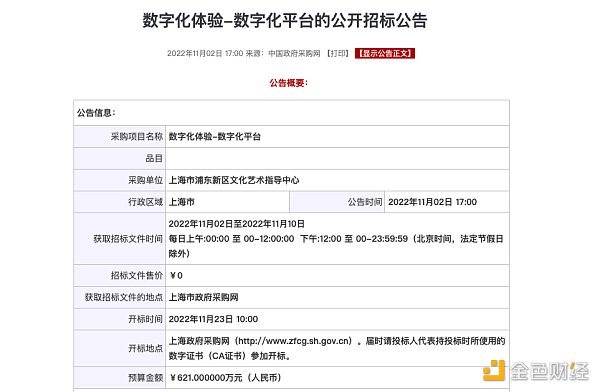Click the 获取招标文件时间 label cell

(119, 239)
